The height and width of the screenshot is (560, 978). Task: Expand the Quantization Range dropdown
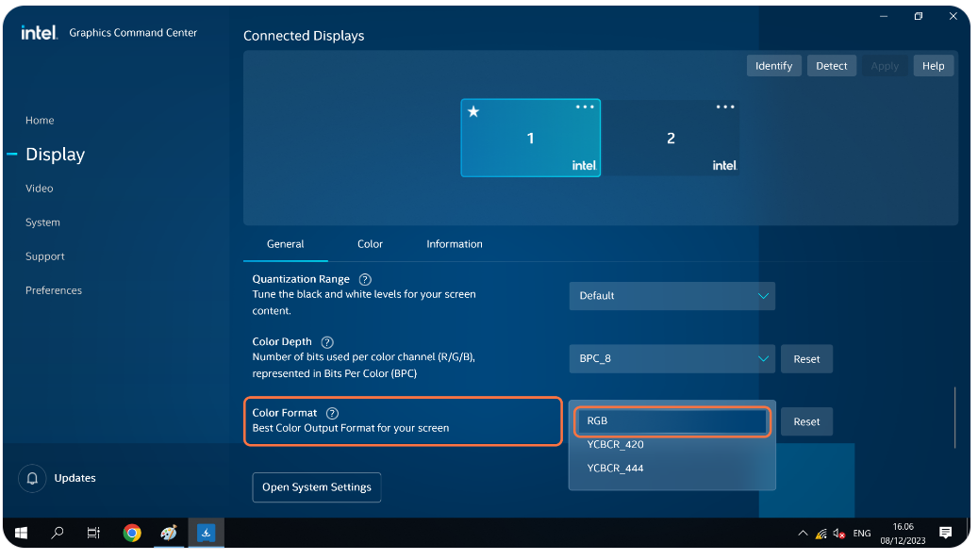(671, 296)
